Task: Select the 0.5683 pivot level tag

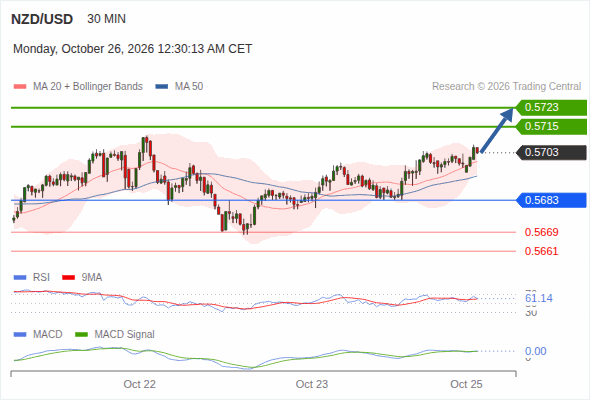Action: click(x=550, y=200)
